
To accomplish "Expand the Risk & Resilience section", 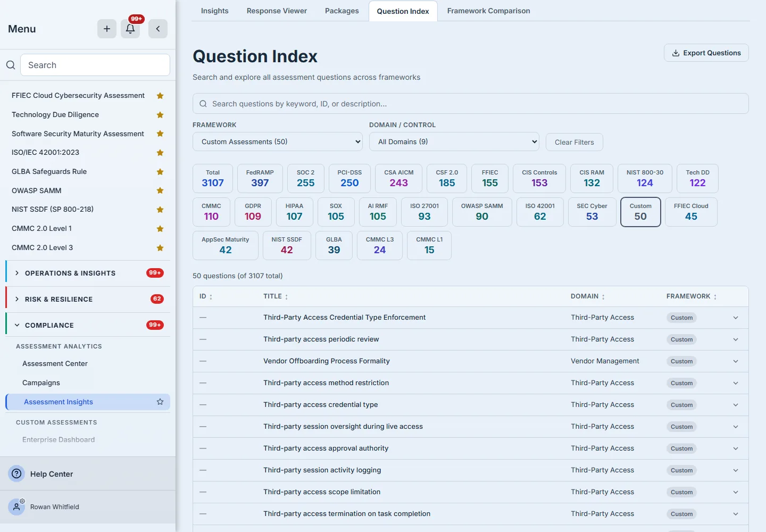I will 88,299.
